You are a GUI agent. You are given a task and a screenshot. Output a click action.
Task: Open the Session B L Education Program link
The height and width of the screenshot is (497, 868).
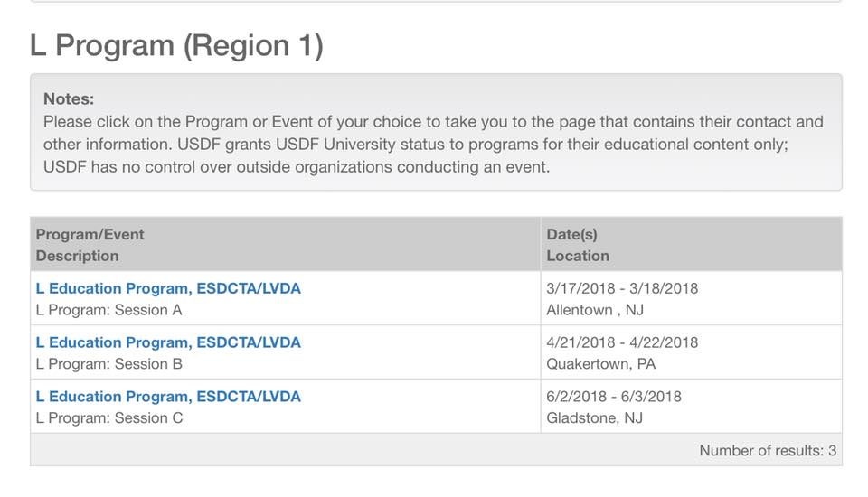tap(168, 342)
